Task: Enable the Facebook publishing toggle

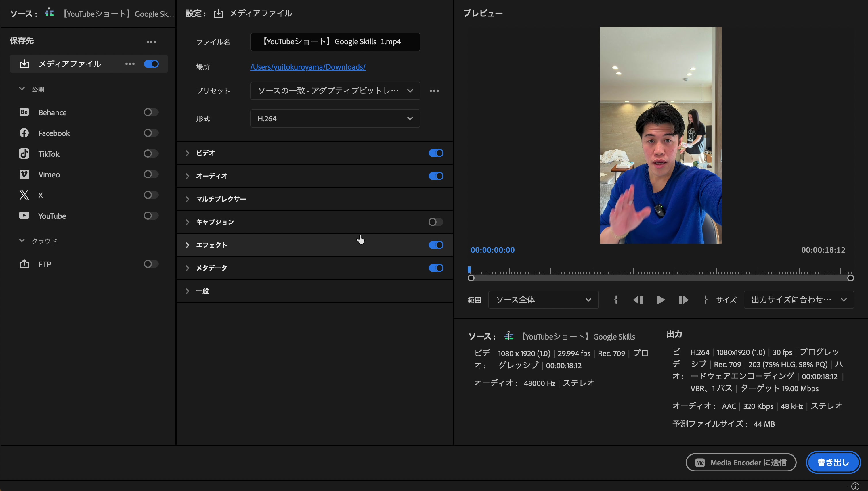Action: (x=150, y=133)
